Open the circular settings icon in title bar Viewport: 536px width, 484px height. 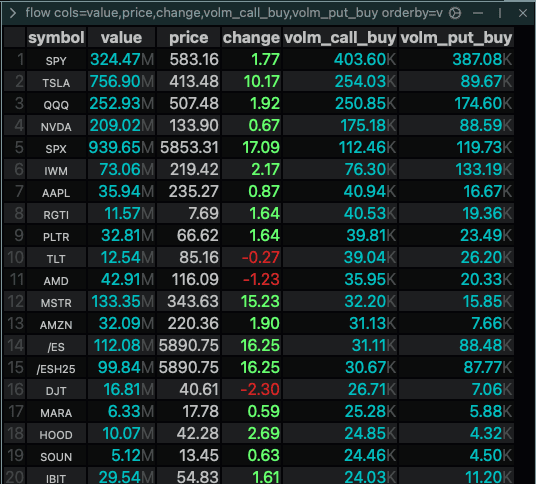click(x=455, y=13)
